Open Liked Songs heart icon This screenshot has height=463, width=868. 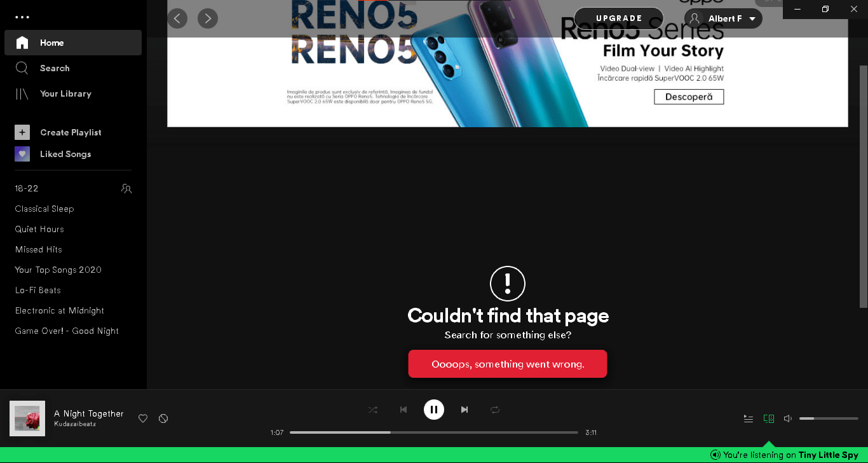(x=22, y=154)
